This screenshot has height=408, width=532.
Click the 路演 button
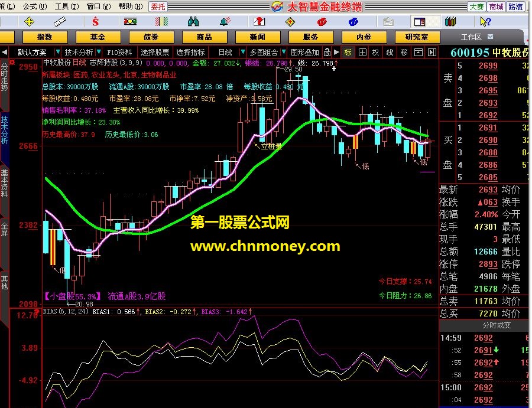[515, 6]
